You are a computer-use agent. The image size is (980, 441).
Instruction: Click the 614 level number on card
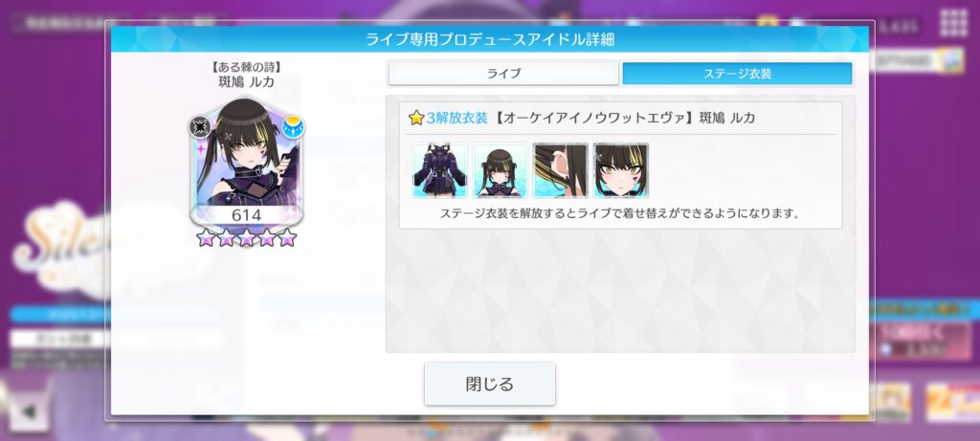tap(246, 215)
